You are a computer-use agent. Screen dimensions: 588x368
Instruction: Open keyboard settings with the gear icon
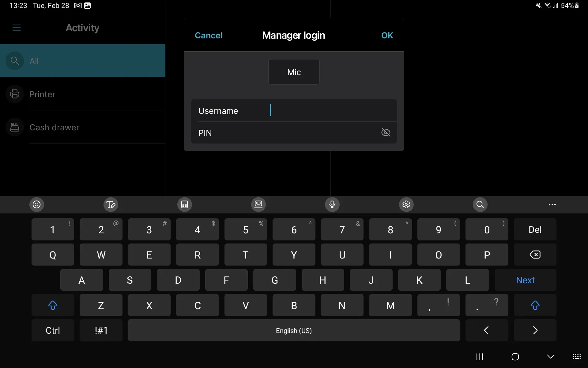[406, 205]
